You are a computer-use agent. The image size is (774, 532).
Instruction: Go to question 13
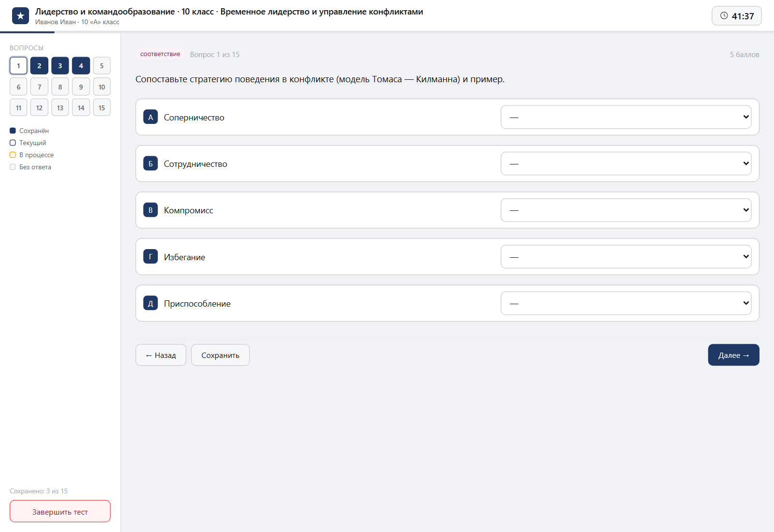[60, 108]
